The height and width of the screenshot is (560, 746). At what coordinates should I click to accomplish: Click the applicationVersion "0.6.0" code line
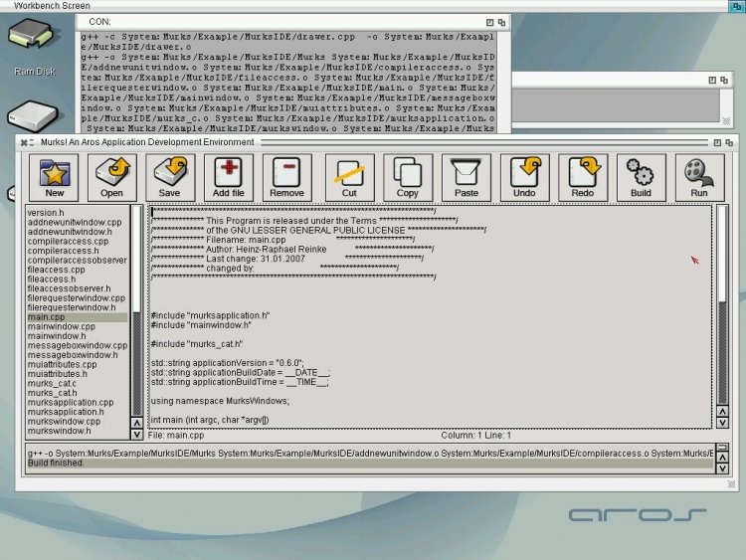coord(228,363)
